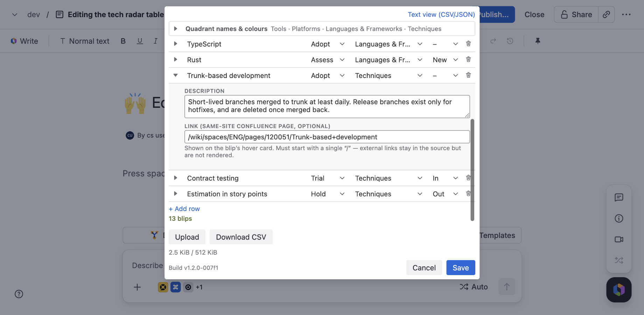
Task: Copy link with the chain icon
Action: pos(606,15)
